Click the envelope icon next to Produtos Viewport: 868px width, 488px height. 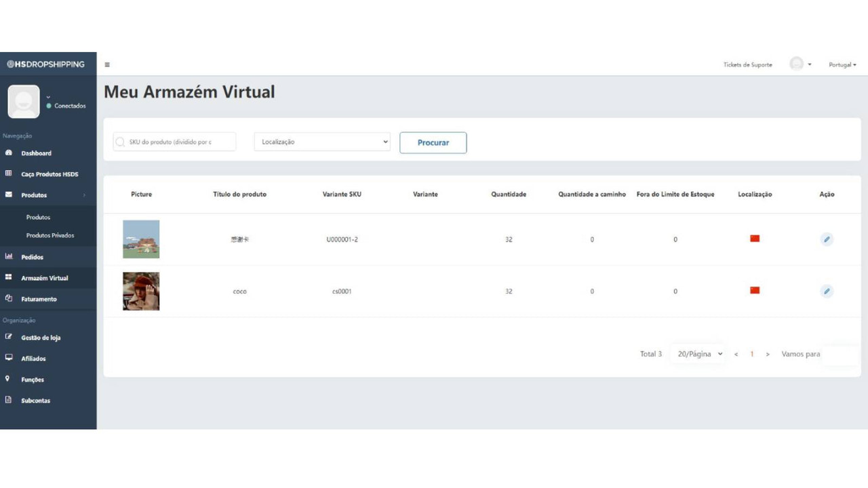pos(9,195)
